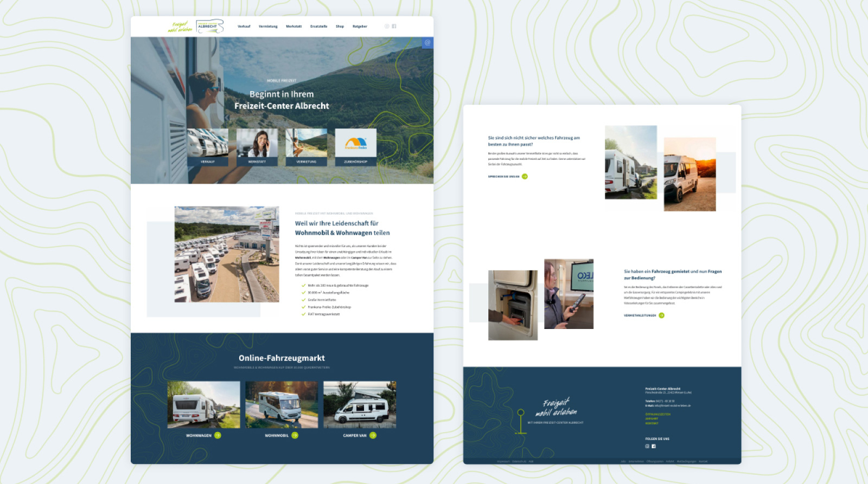868x484 pixels.
Task: Click the Camper Van vehicle image
Action: point(360,404)
